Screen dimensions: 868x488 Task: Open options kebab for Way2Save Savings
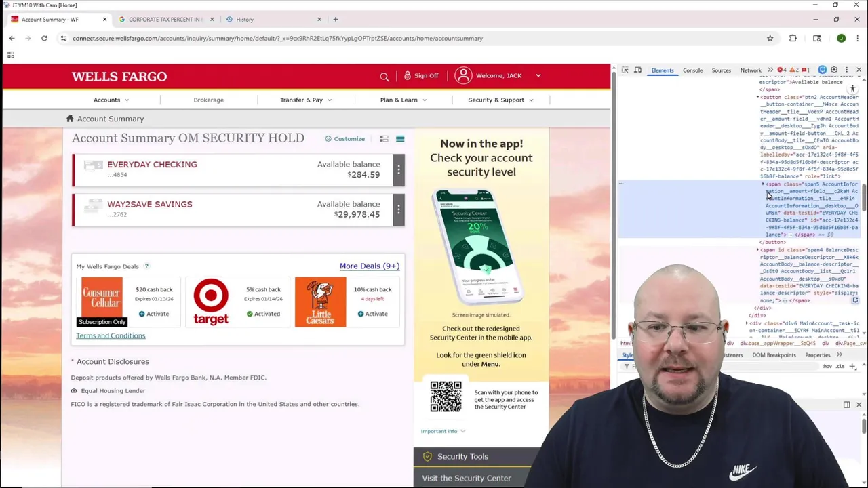[x=399, y=209]
